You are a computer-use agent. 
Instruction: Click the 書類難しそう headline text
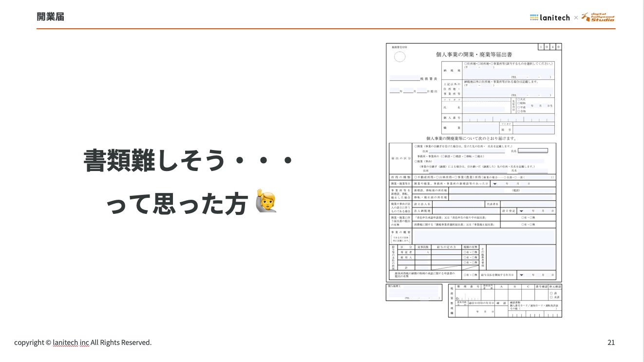pos(188,160)
